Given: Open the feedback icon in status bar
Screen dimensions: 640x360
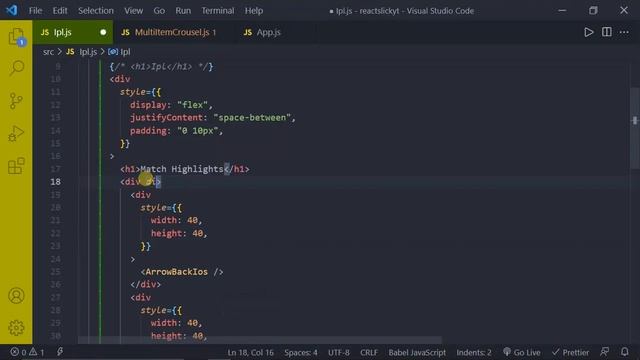Looking at the screenshot, I should pyautogui.click(x=604, y=352).
